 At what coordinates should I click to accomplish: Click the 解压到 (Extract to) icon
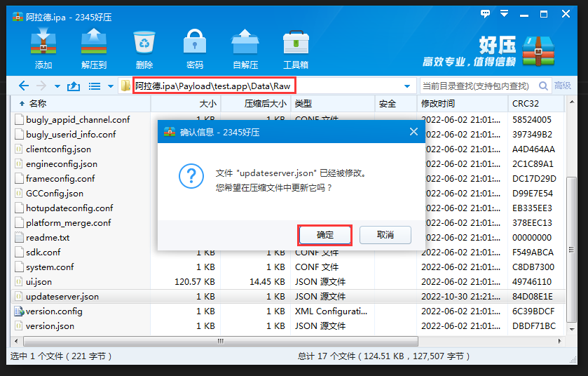point(93,49)
